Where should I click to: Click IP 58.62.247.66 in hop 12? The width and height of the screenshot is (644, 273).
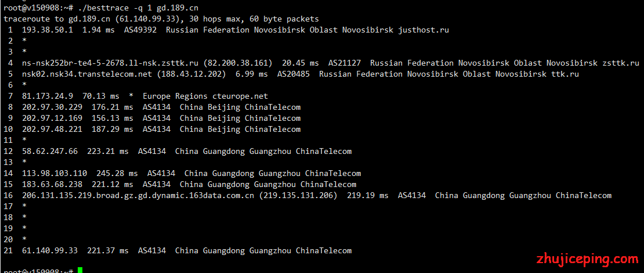pyautogui.click(x=50, y=151)
